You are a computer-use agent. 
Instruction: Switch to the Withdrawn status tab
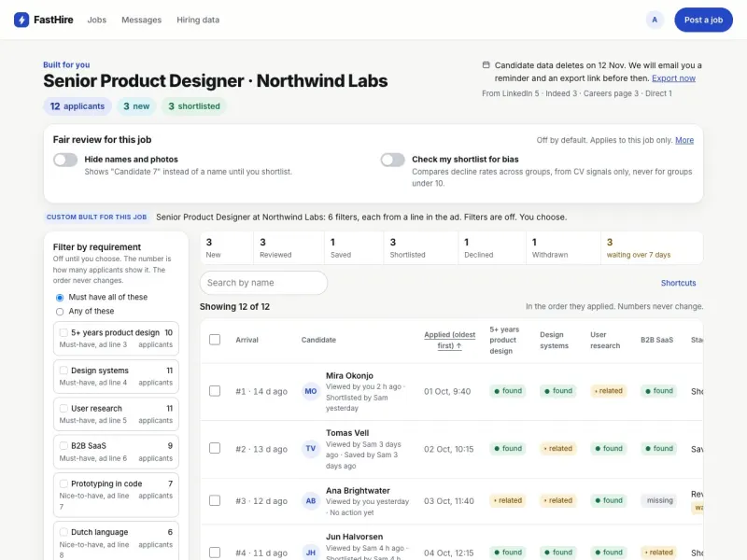pos(564,247)
